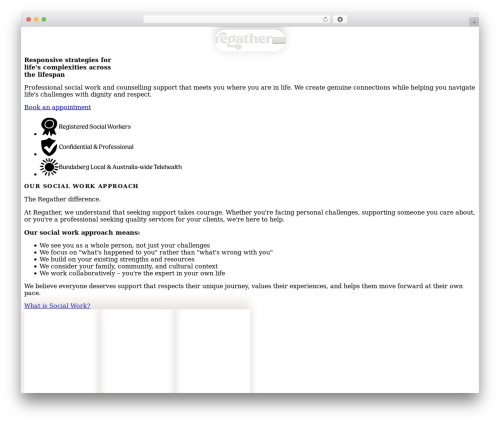Click the third blank card below the link
This screenshot has width=500, height=423.
212,351
